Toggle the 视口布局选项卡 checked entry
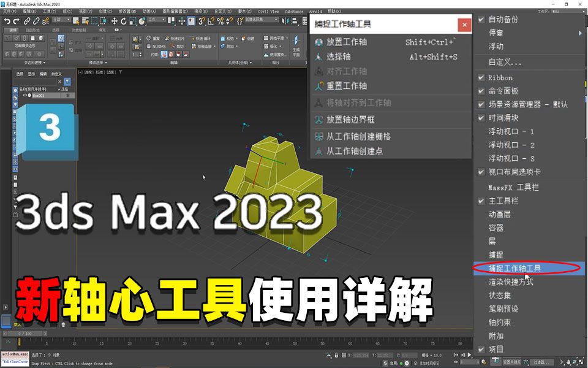The image size is (588, 368). 481,172
